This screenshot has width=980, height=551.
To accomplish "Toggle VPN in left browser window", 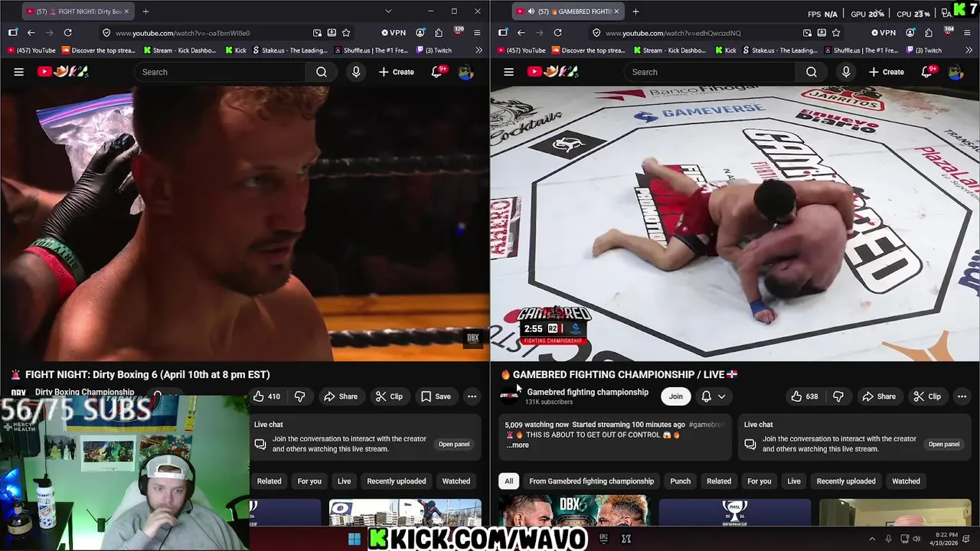I will 394,33.
